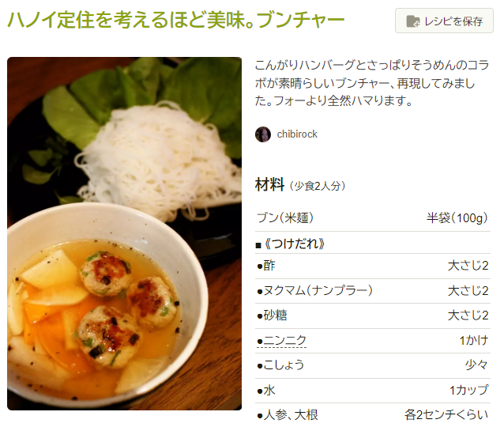Click the 半袋(100g) quantity text
Viewport: 504px width, 427px height.
(x=457, y=218)
